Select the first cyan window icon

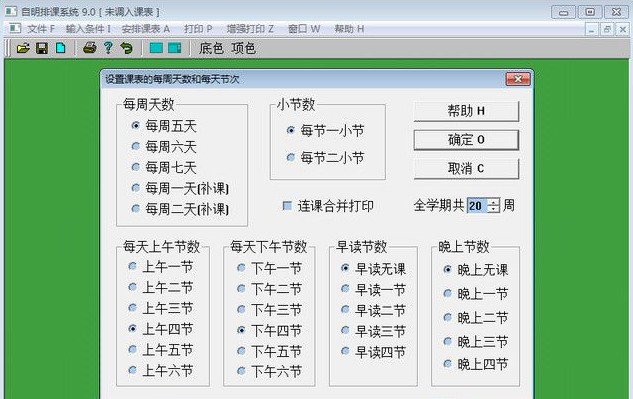(156, 48)
